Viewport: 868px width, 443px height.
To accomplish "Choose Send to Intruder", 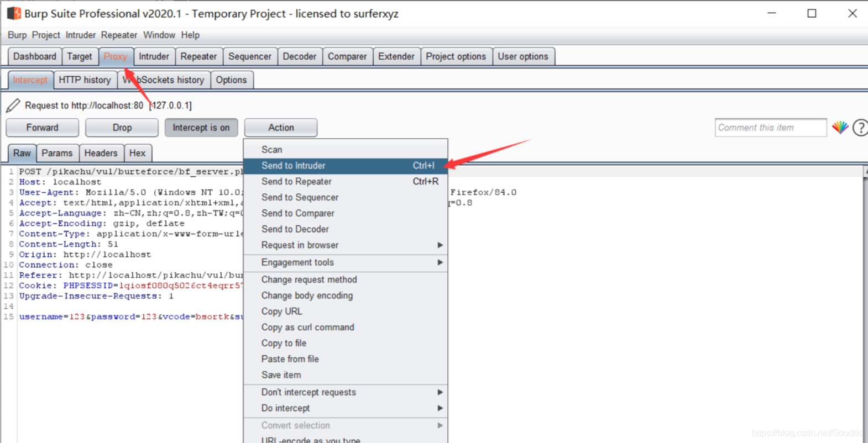I will point(346,166).
